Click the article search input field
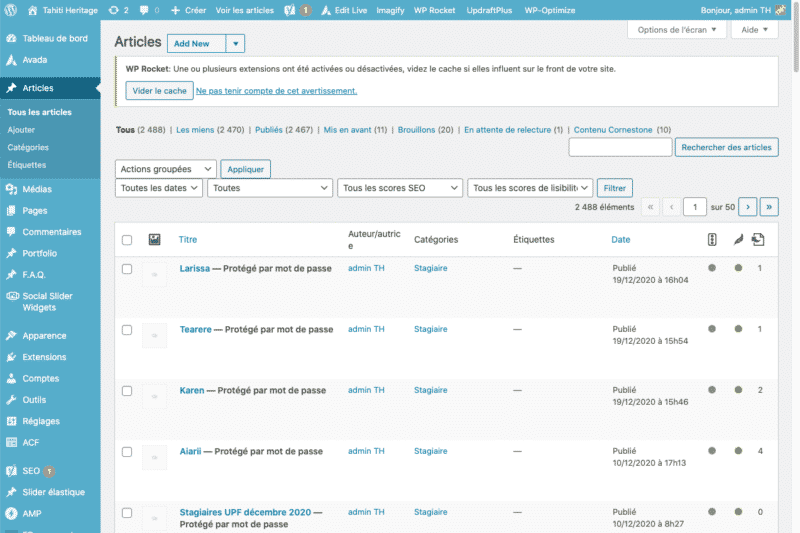 (x=620, y=147)
